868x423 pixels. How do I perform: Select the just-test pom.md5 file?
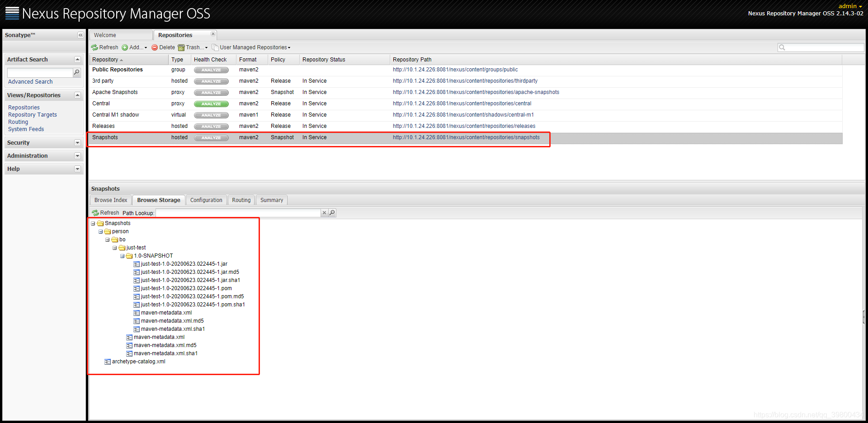(x=192, y=296)
